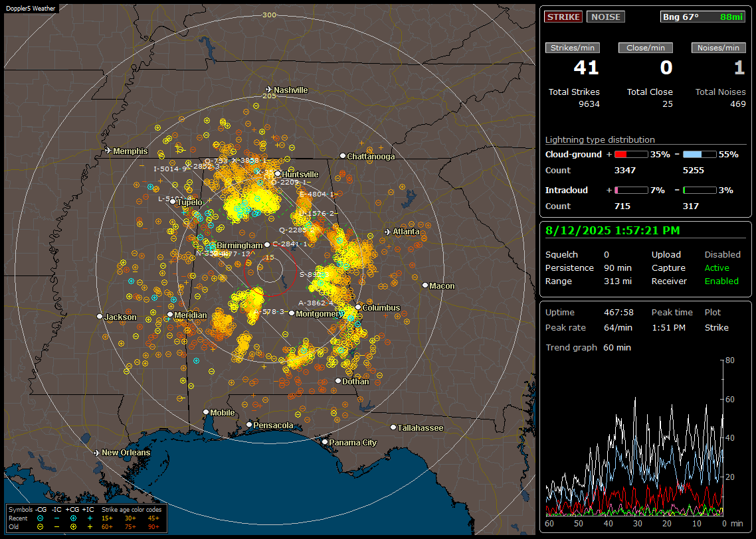The height and width of the screenshot is (539, 756).
Task: Click the Nashville airport icon
Action: (x=268, y=90)
